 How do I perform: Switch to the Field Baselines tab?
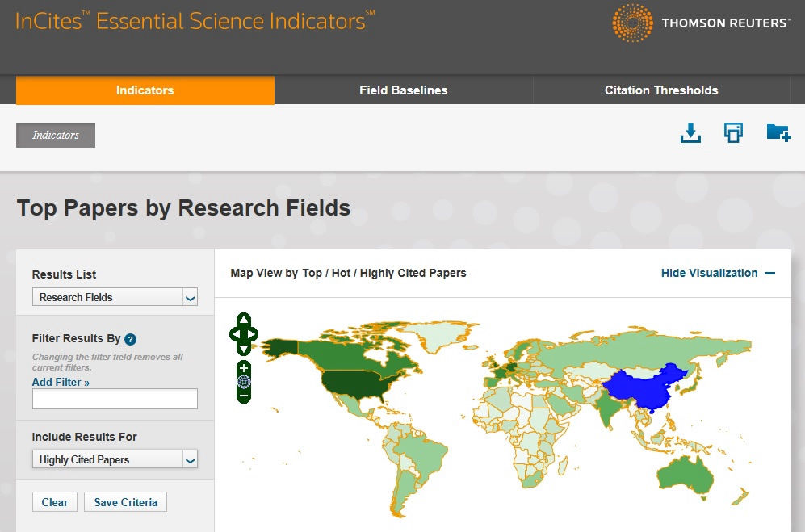403,90
